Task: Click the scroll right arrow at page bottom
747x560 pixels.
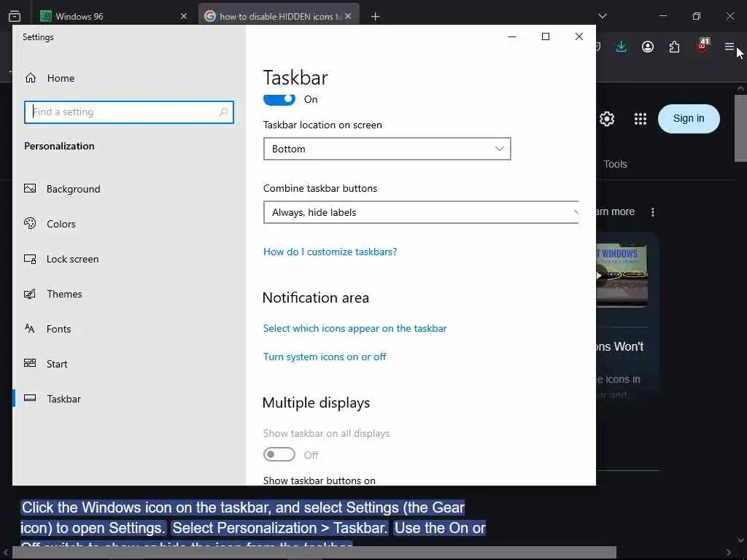Action: pyautogui.click(x=729, y=553)
